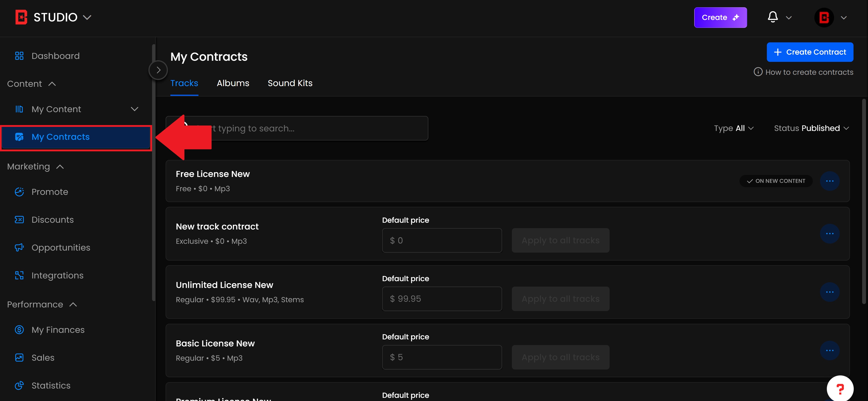868x401 pixels.
Task: Click the Promote icon in sidebar
Action: 19,192
